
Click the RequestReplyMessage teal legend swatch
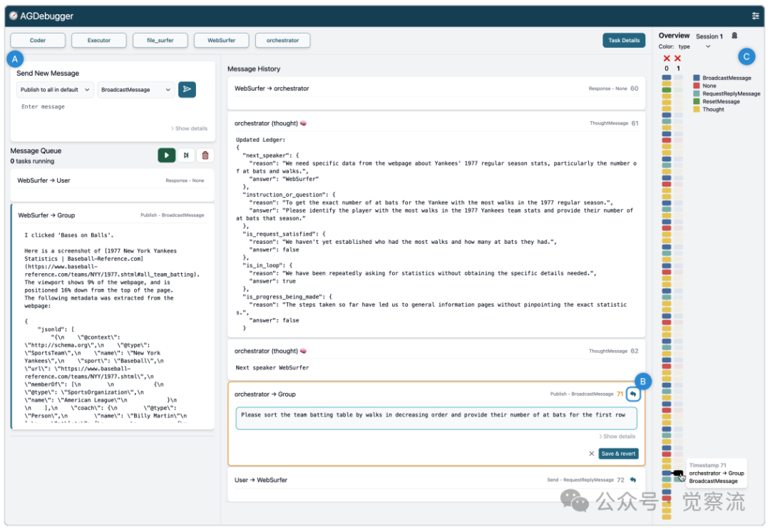tap(697, 94)
